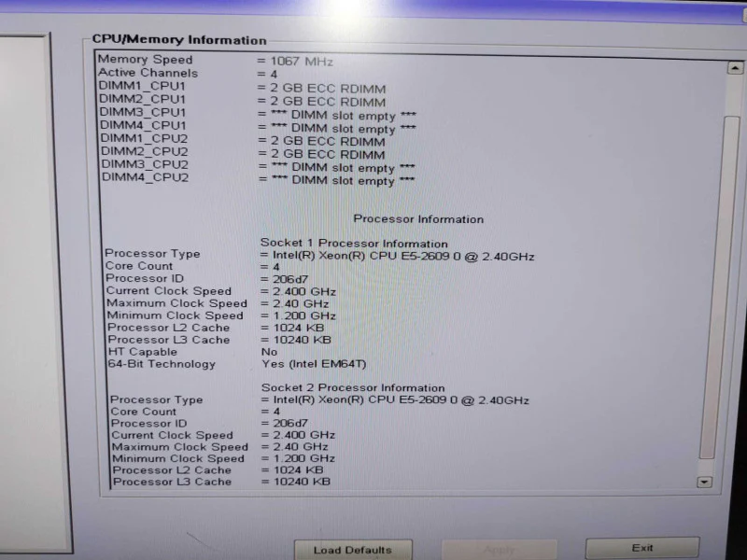Select Socket 2 Processor L3 Cache row
747x560 pixels.
pos(221,482)
